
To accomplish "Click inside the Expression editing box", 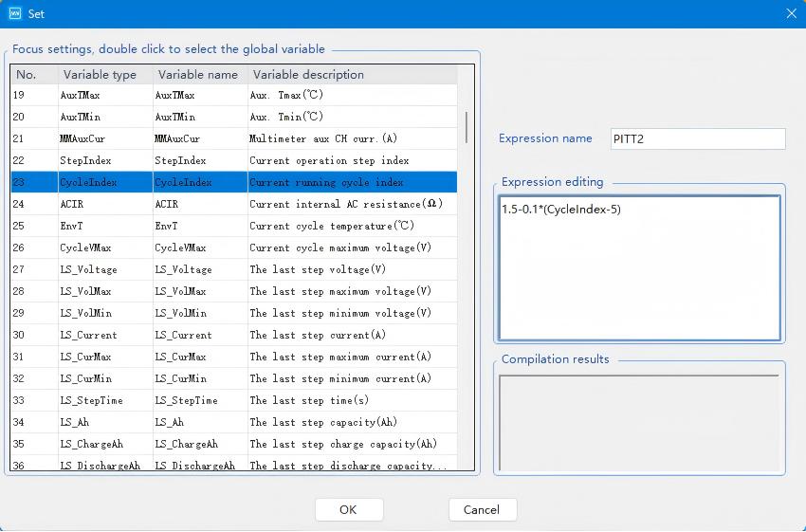I will (x=639, y=267).
